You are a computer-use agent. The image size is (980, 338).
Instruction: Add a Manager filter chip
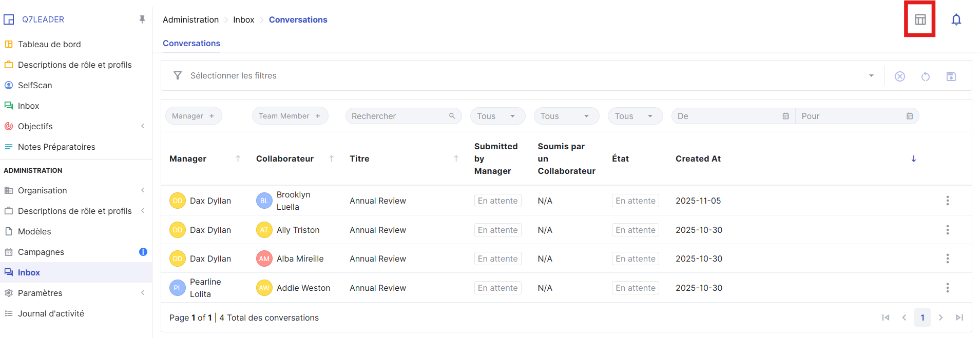pos(194,116)
